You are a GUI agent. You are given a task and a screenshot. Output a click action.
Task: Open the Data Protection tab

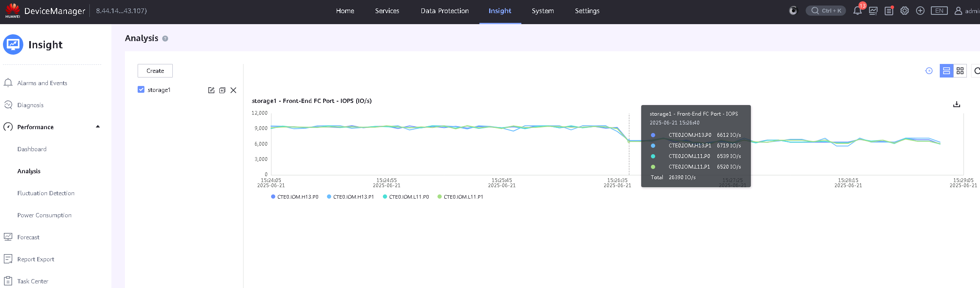pyautogui.click(x=445, y=11)
